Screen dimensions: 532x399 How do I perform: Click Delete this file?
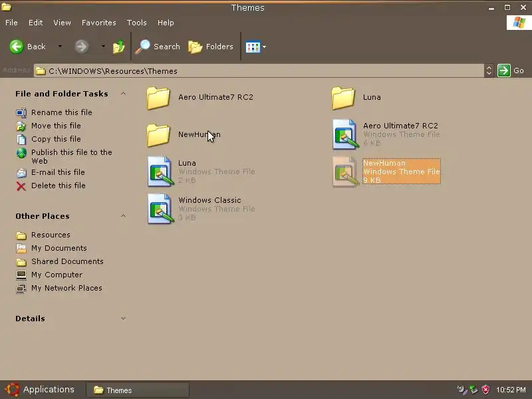click(59, 186)
